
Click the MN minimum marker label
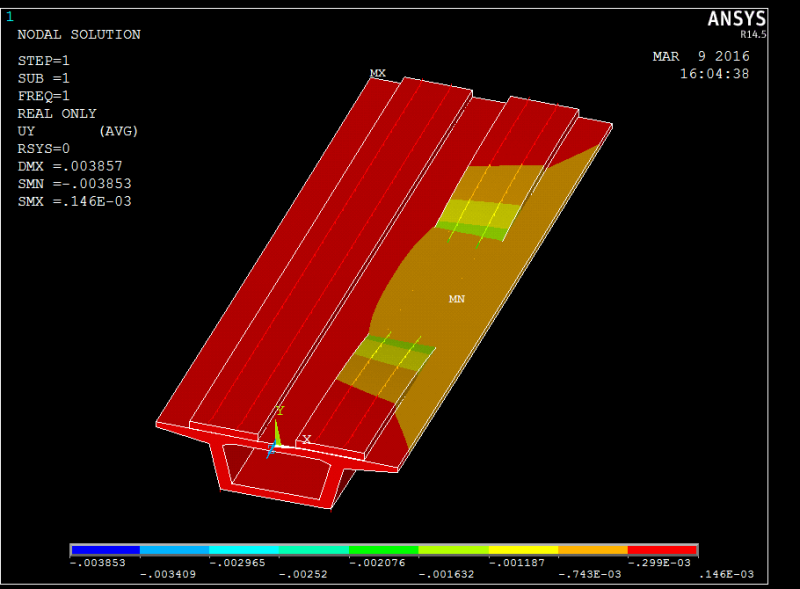[457, 299]
